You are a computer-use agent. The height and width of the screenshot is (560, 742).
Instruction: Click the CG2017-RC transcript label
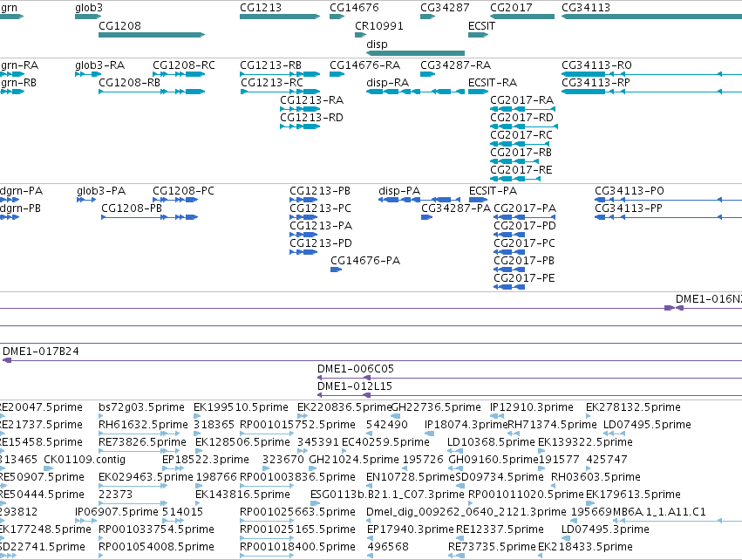pyautogui.click(x=521, y=135)
